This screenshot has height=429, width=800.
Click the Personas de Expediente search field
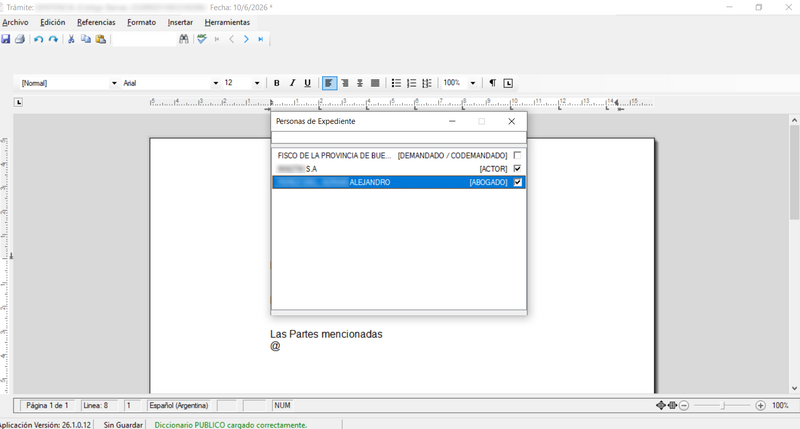(398, 138)
